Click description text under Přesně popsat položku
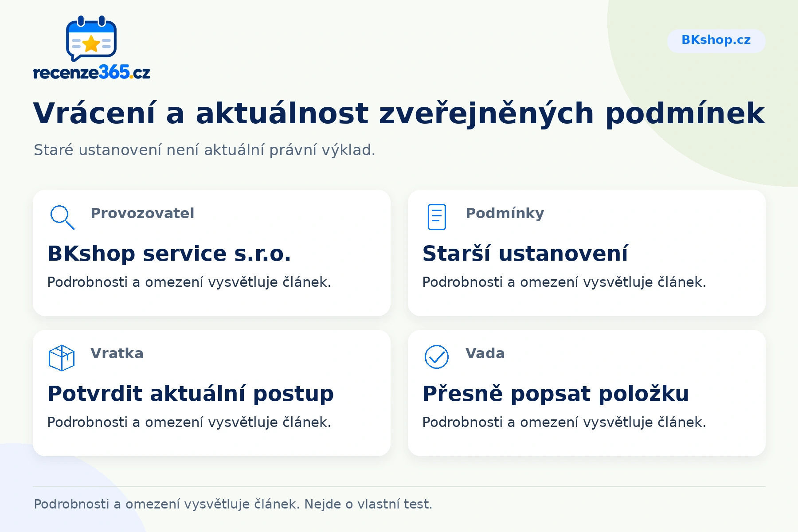 (x=564, y=422)
